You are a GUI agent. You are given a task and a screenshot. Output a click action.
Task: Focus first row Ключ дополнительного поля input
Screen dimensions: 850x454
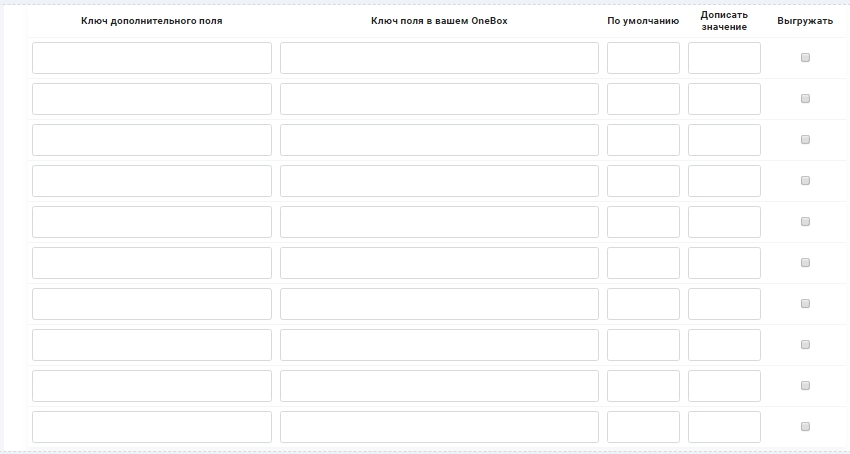pos(152,58)
